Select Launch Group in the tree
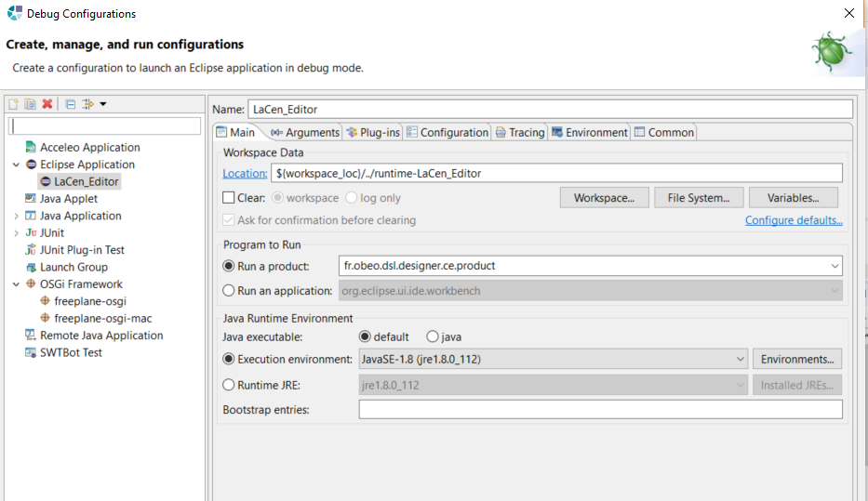The height and width of the screenshot is (501, 868). pos(73,267)
